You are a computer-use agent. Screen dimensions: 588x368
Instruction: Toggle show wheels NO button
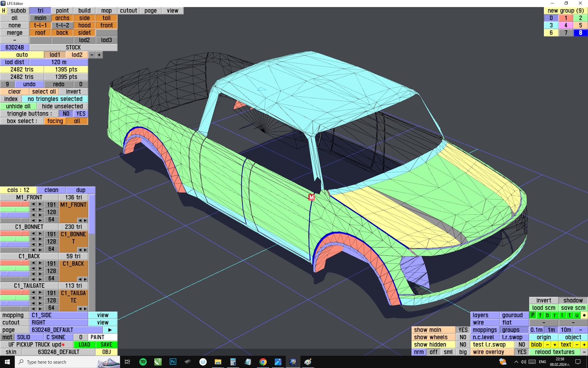463,337
